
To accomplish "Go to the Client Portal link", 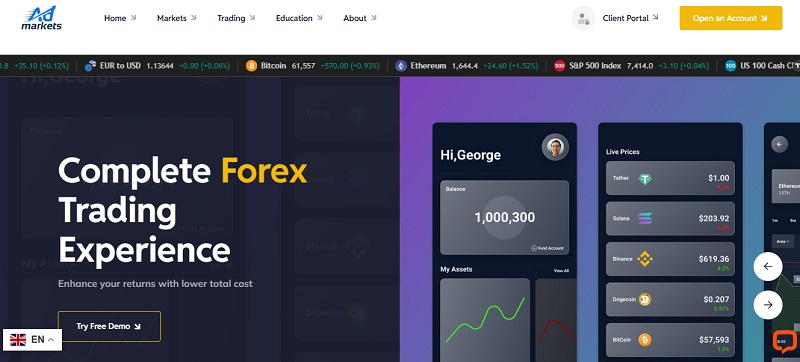I will click(x=630, y=18).
